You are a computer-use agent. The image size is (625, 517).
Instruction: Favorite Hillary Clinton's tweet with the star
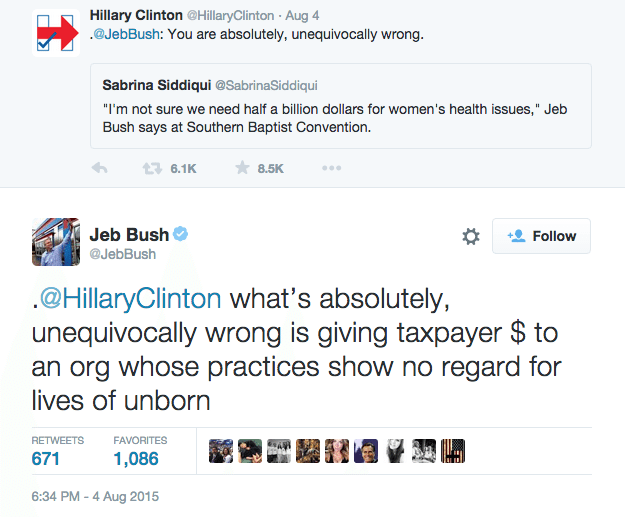[x=242, y=169]
